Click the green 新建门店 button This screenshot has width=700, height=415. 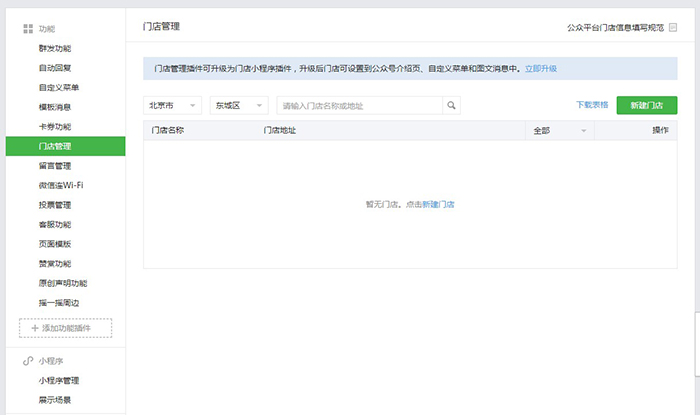click(646, 105)
